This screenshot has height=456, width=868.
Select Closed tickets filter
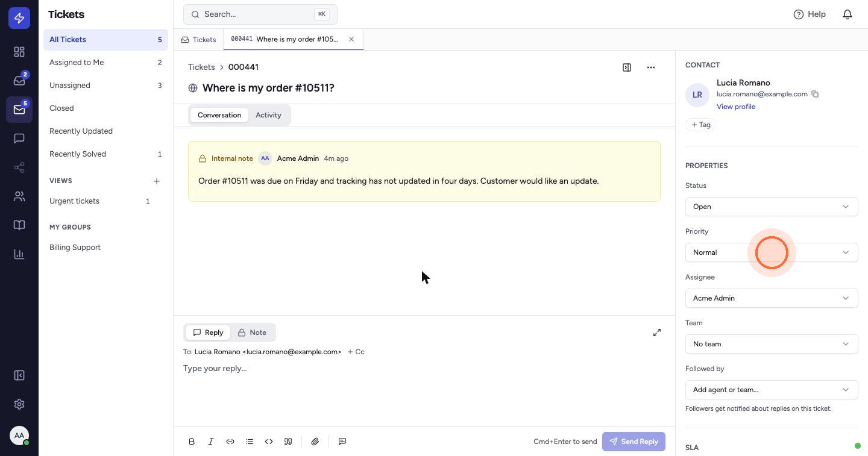105,108
